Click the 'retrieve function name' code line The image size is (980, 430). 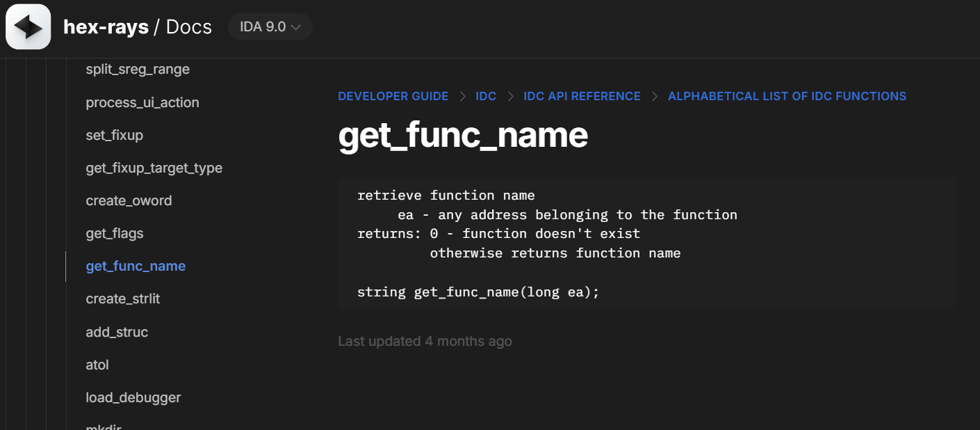tap(446, 195)
